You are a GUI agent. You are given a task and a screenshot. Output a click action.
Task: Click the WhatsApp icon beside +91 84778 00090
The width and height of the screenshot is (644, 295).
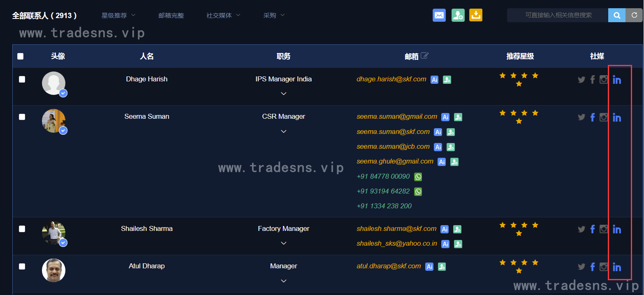(418, 177)
